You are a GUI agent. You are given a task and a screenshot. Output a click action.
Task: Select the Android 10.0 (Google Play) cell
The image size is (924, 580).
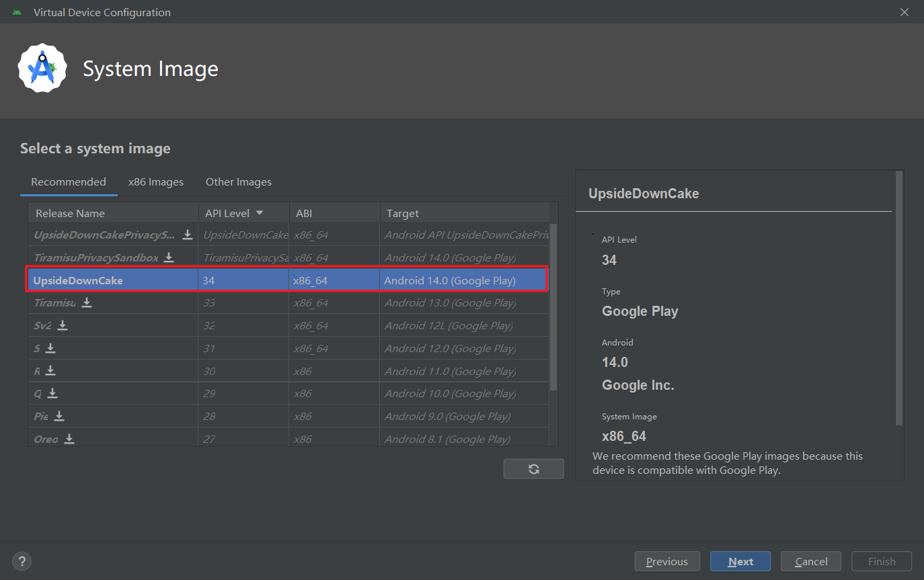click(x=464, y=393)
